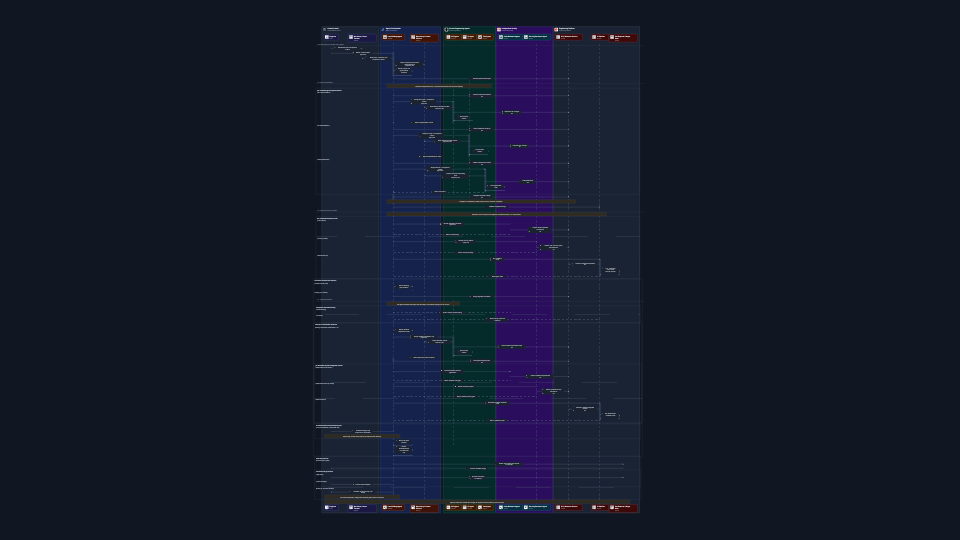This screenshot has width=960, height=540.
Task: Select first participant box in top-left lane
Action: pyautogui.click(x=331, y=37)
